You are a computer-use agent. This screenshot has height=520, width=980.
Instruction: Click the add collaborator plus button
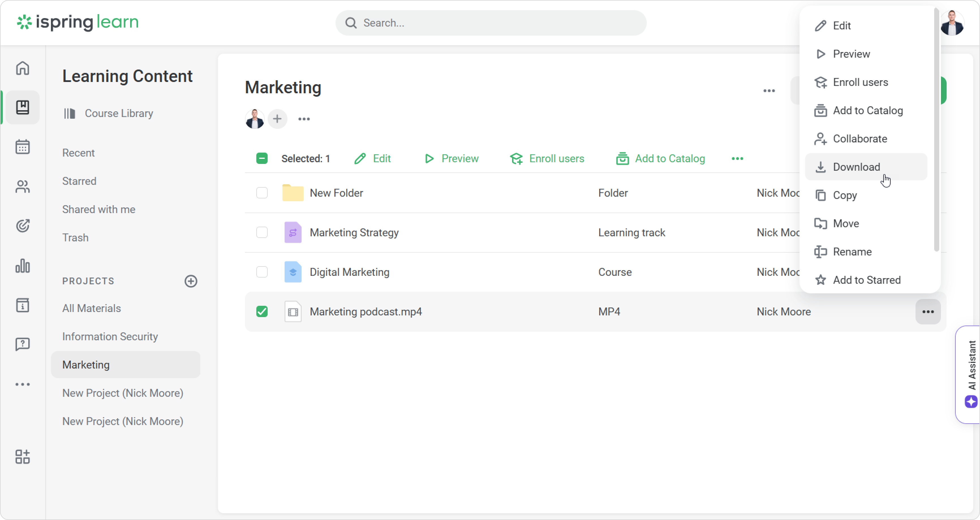click(x=277, y=119)
